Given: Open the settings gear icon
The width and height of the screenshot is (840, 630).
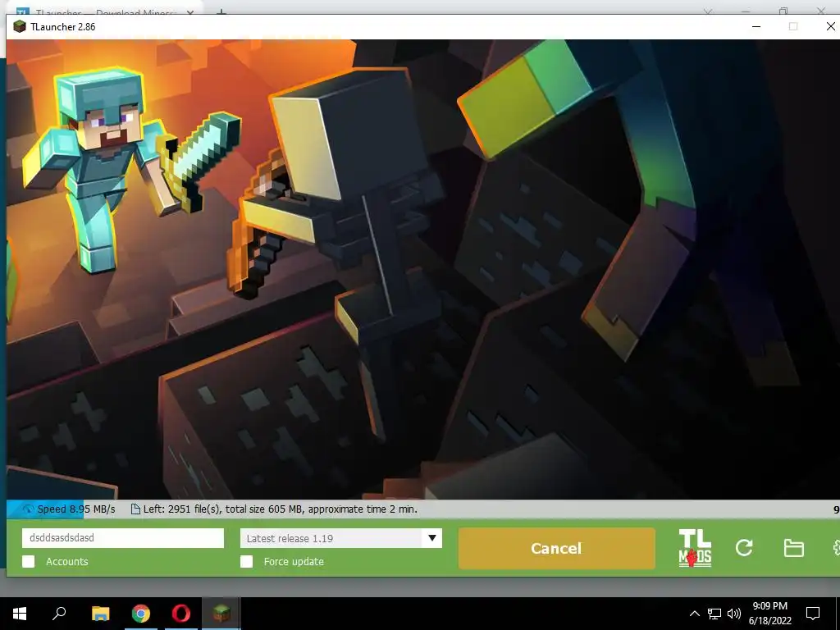Looking at the screenshot, I should pos(836,548).
